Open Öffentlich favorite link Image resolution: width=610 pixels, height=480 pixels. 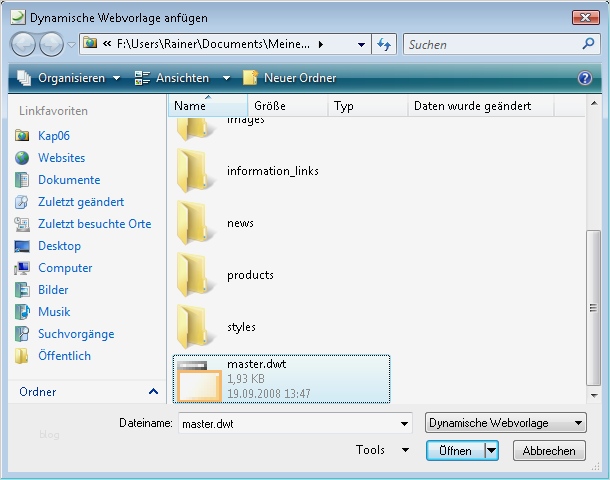point(65,356)
